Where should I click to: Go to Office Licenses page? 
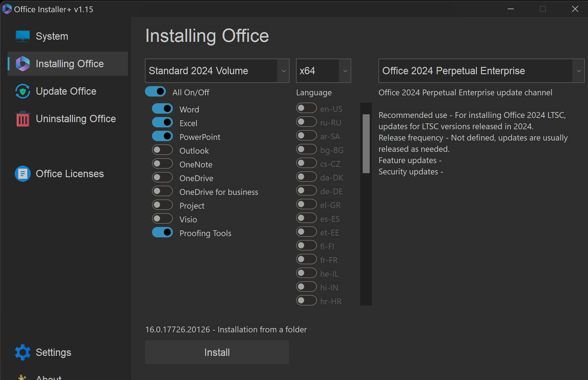click(x=70, y=174)
